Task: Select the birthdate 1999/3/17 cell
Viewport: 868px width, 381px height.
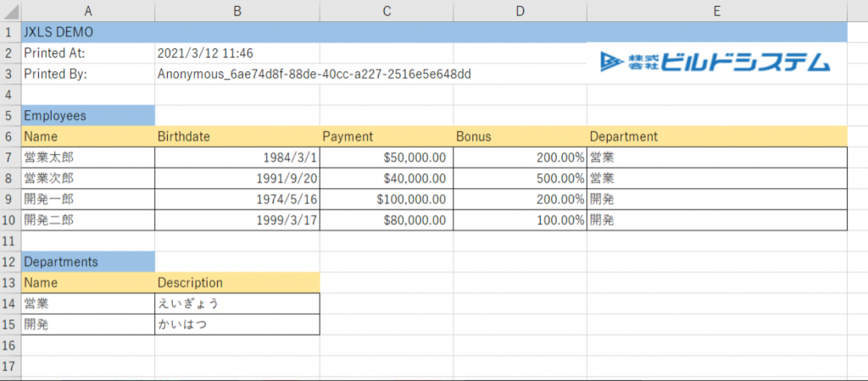Action: tap(237, 219)
